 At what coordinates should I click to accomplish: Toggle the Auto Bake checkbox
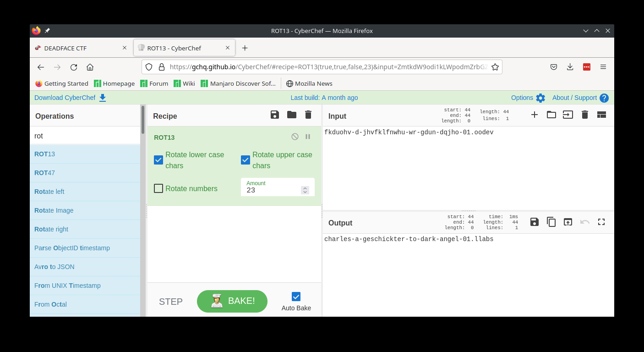(296, 297)
